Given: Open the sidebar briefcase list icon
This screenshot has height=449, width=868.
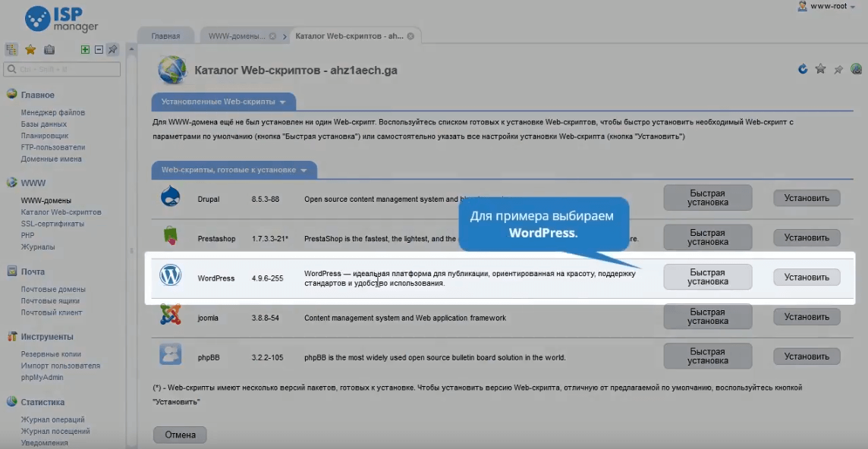Looking at the screenshot, I should pos(49,49).
